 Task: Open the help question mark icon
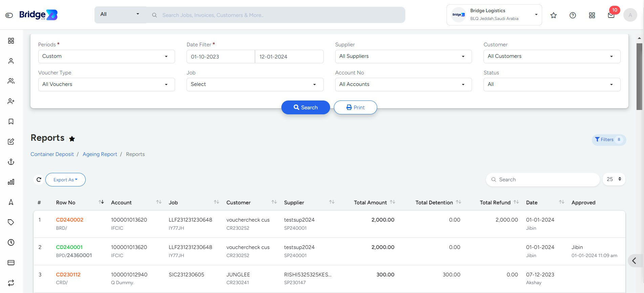[573, 15]
